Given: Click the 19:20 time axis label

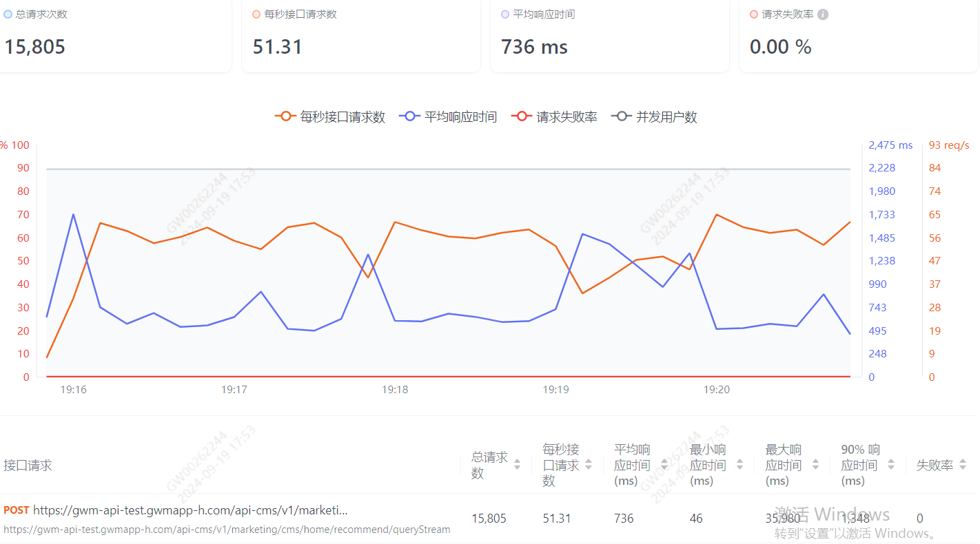Looking at the screenshot, I should click(x=717, y=389).
